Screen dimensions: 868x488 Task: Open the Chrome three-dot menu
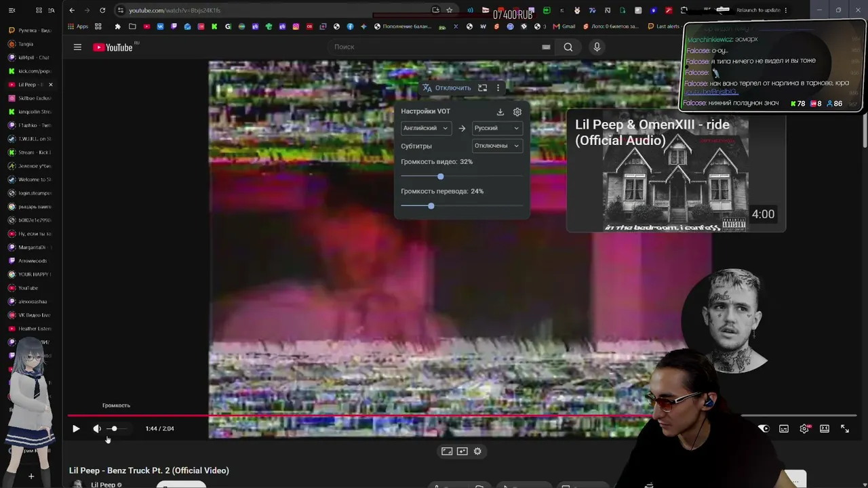coord(786,10)
